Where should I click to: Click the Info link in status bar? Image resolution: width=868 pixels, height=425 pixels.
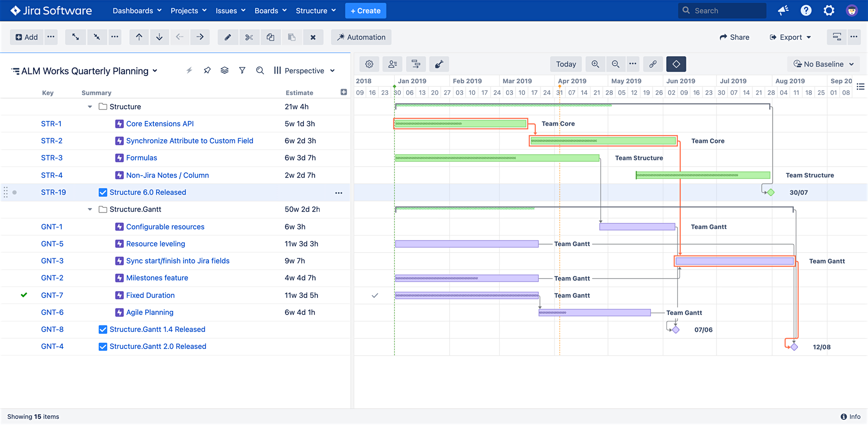click(851, 416)
